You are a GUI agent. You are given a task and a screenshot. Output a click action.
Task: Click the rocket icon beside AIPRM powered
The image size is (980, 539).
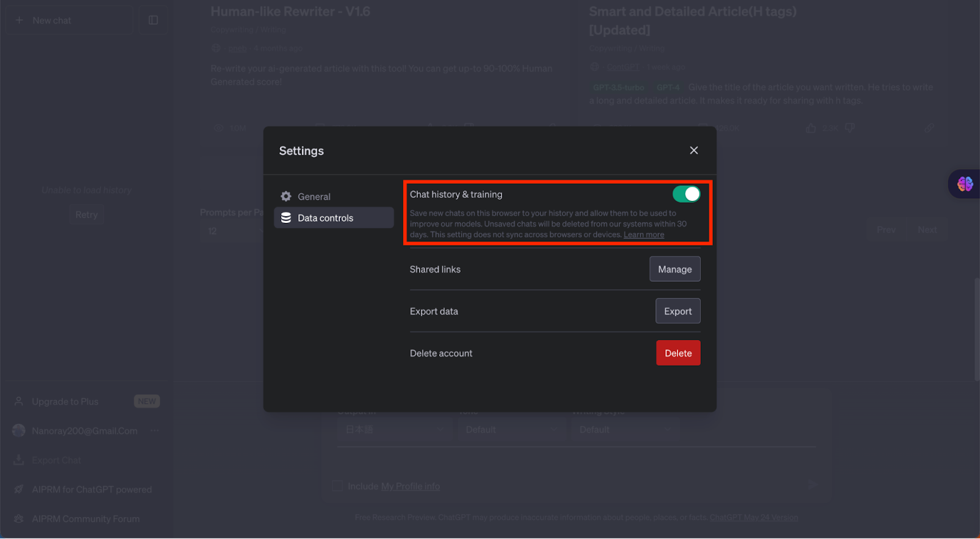coord(19,489)
